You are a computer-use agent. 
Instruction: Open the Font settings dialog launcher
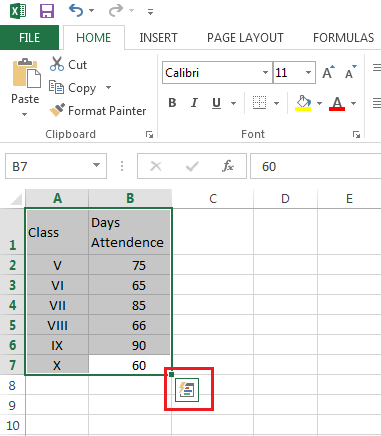point(357,134)
